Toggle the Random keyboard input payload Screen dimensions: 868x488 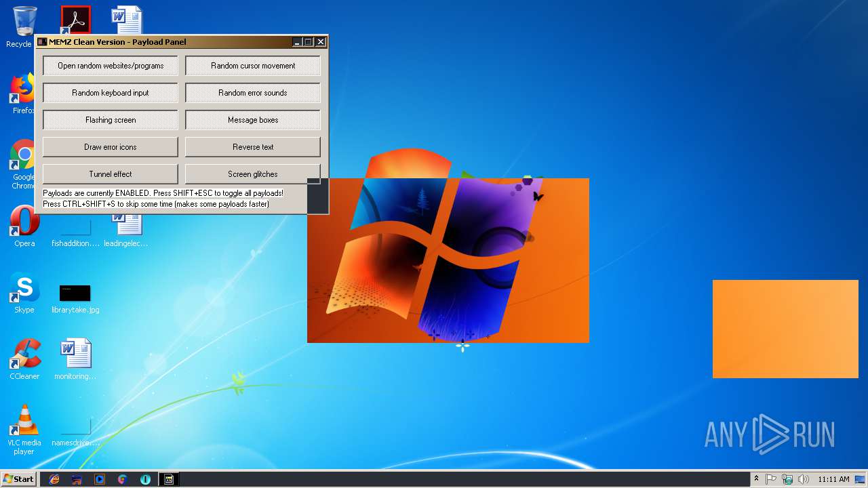point(111,93)
